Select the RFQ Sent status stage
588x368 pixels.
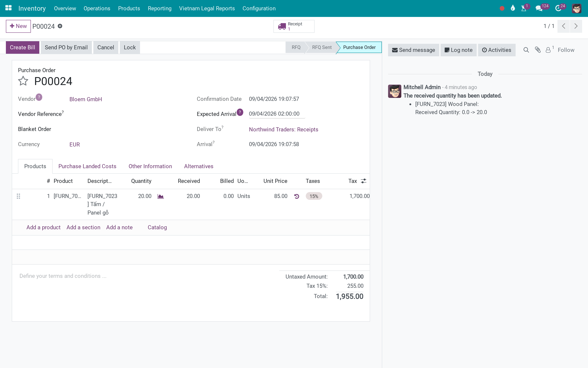pyautogui.click(x=322, y=47)
